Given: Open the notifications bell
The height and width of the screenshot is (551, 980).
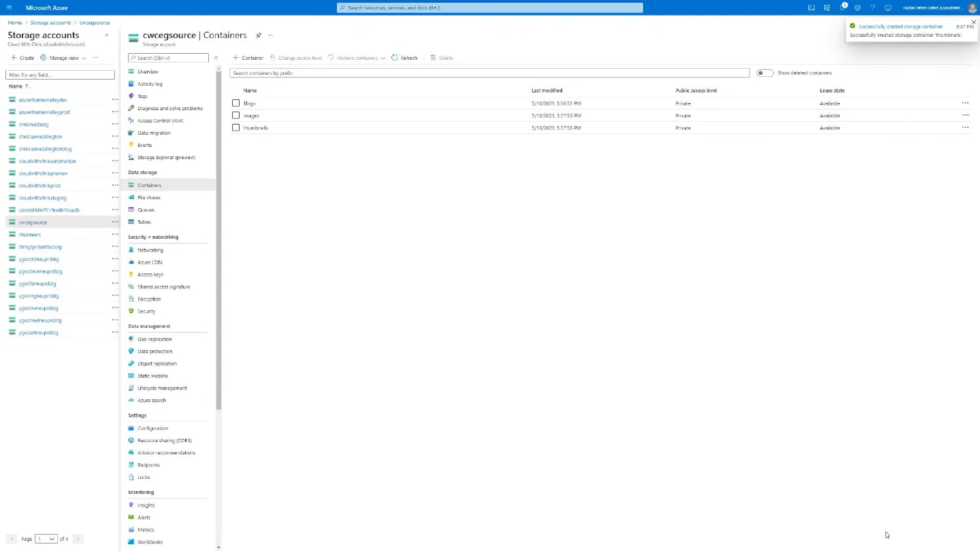Looking at the screenshot, I should coord(843,7).
